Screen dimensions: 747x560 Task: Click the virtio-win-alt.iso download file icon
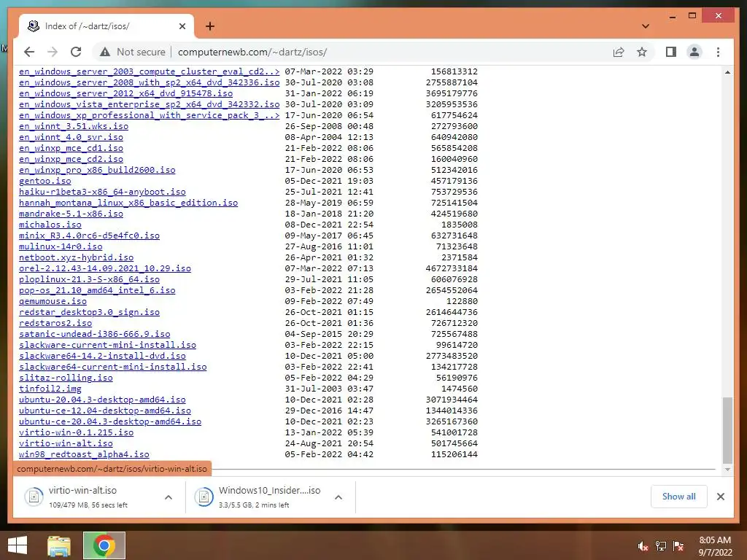[34, 497]
